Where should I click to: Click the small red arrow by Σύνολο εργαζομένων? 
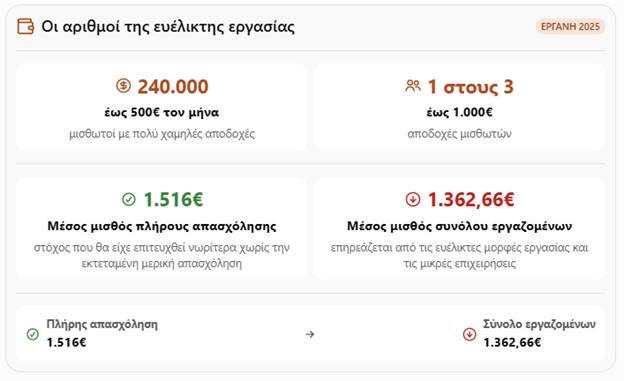470,334
